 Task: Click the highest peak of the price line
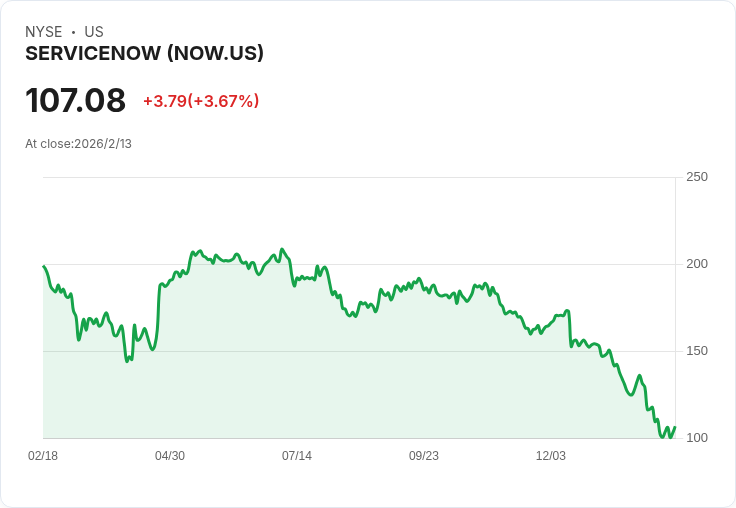pyautogui.click(x=282, y=249)
